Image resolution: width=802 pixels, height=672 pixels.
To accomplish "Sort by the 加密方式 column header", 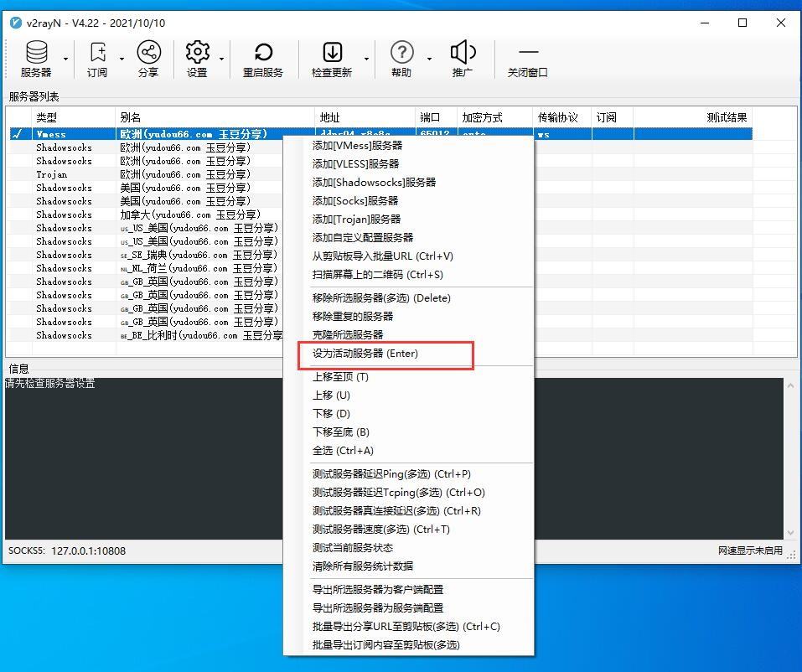I will tap(495, 117).
